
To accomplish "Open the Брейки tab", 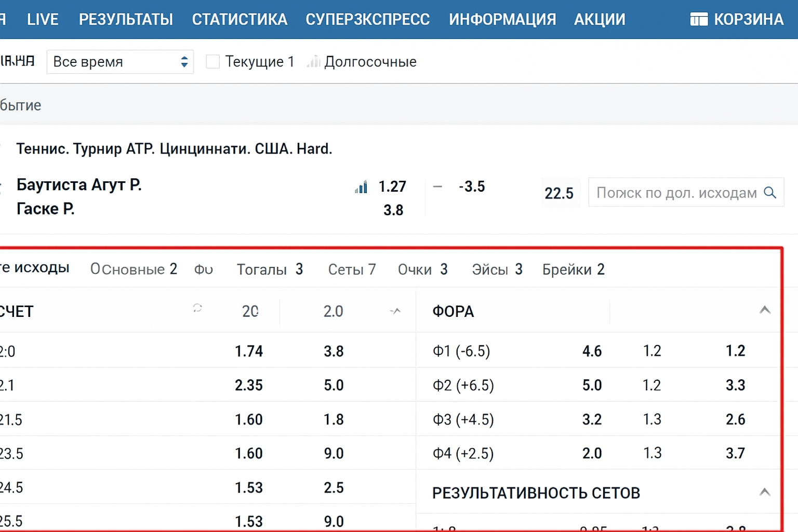I will tap(573, 270).
